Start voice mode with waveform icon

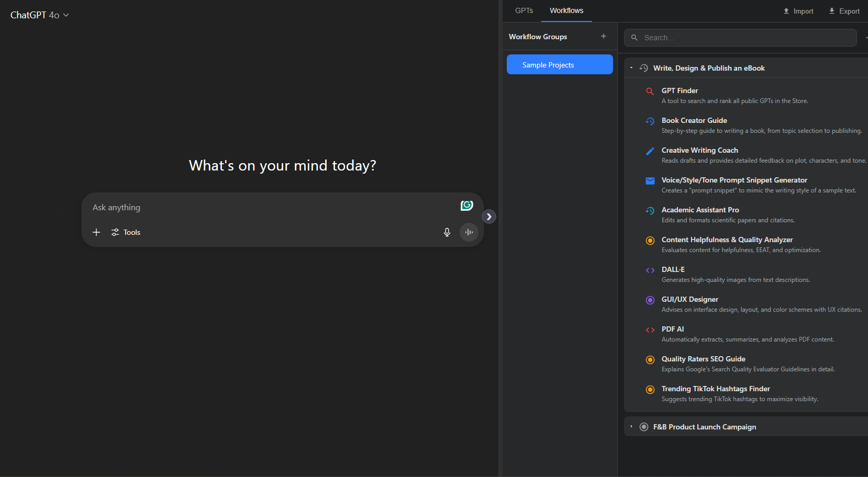click(469, 232)
